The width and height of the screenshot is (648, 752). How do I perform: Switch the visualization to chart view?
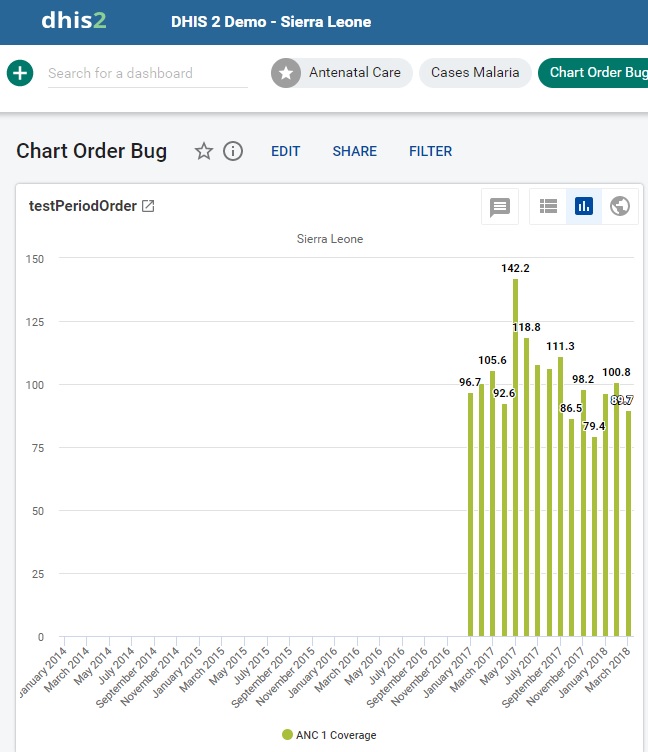point(584,207)
